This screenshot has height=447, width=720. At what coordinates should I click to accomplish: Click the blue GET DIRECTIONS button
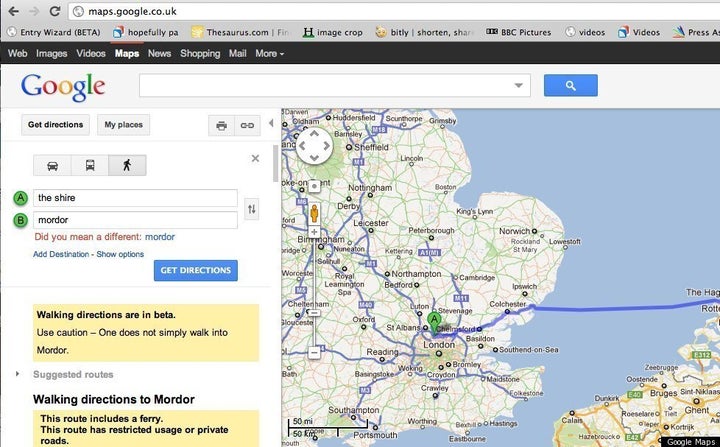pos(196,270)
